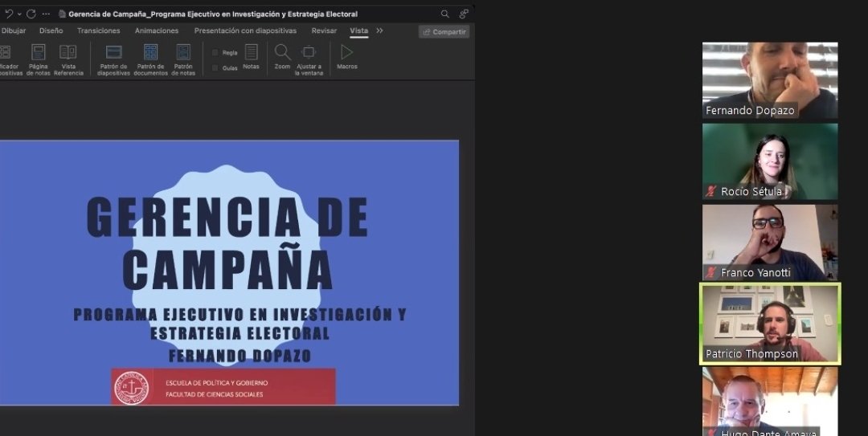The height and width of the screenshot is (436, 868).
Task: Open the Página de notas view
Action: [39, 59]
